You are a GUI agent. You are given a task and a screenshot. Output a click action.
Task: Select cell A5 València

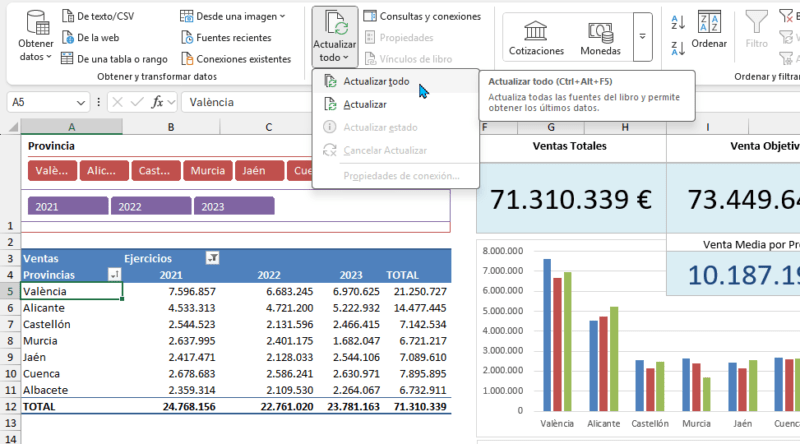tap(71, 291)
